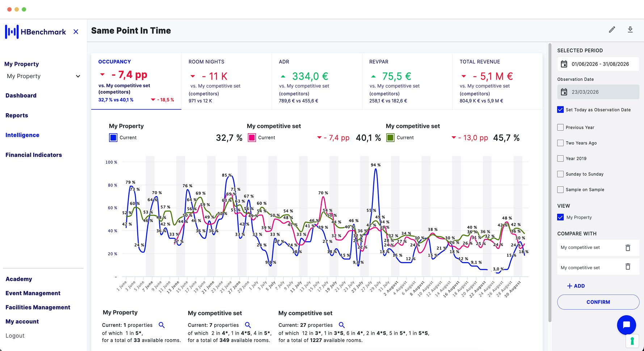The width and height of the screenshot is (644, 351).
Task: Select the Total Revenue metric tab
Action: (x=497, y=81)
